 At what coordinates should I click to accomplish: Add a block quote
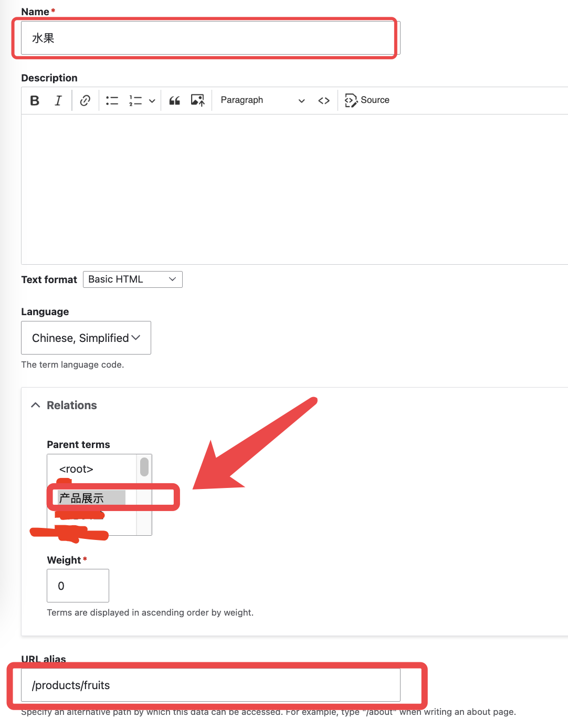coord(175,100)
